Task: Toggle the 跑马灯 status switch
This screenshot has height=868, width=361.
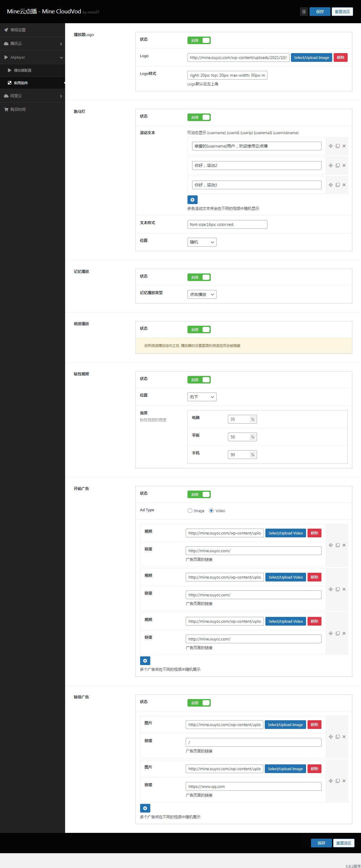Action: (199, 117)
